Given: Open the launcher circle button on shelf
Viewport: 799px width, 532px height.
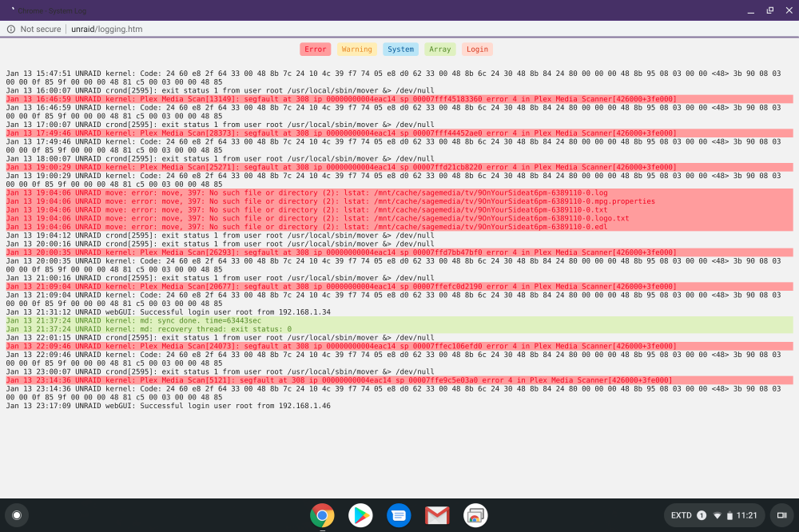Looking at the screenshot, I should coord(17,515).
